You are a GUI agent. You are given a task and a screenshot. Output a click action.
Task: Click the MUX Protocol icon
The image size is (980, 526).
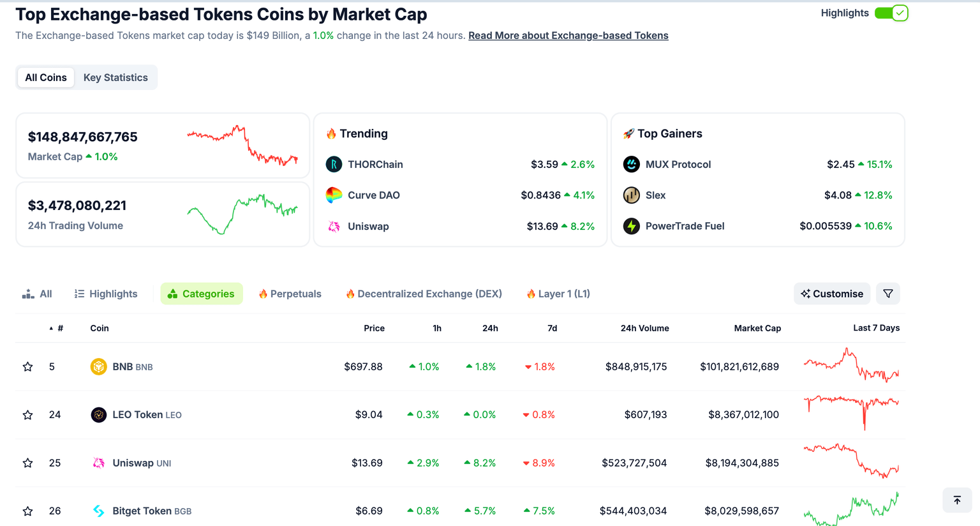point(631,165)
